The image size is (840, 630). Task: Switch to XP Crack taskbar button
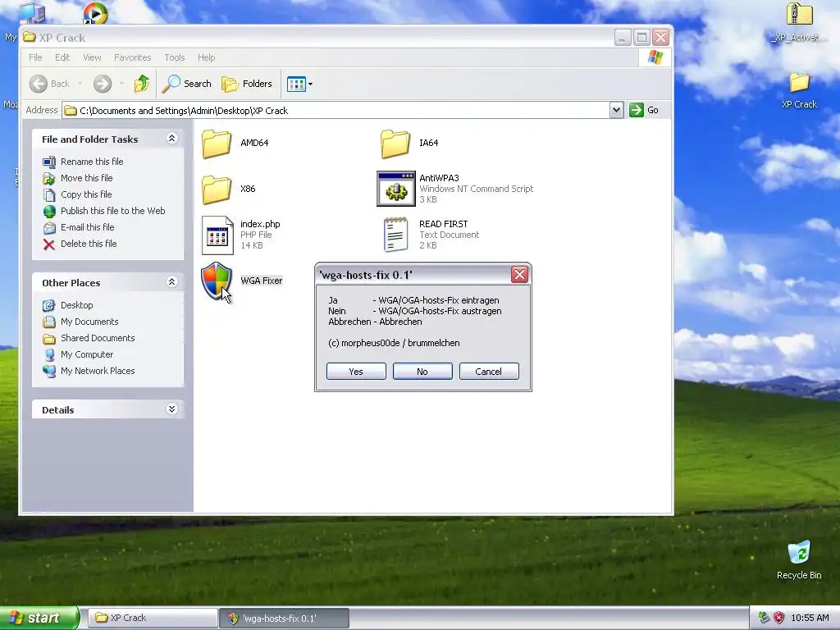coord(153,619)
